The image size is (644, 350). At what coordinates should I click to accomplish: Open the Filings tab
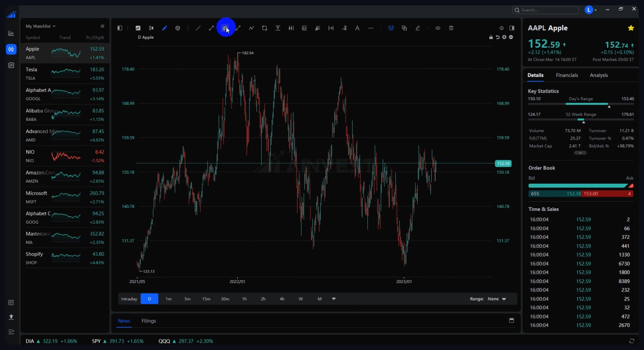click(149, 321)
